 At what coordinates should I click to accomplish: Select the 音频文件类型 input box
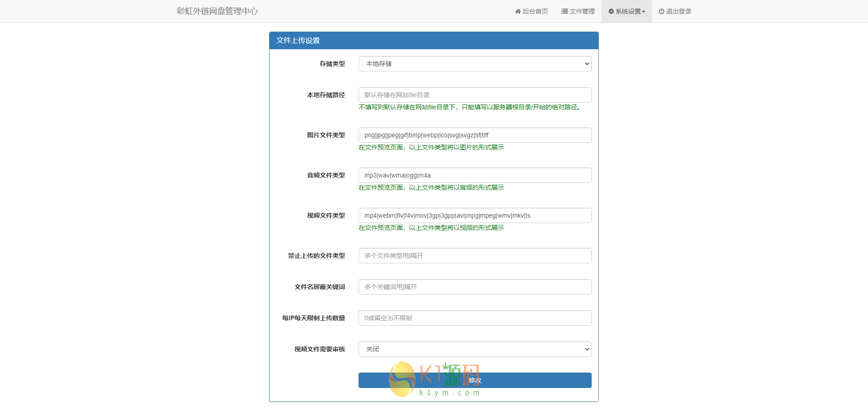click(475, 175)
